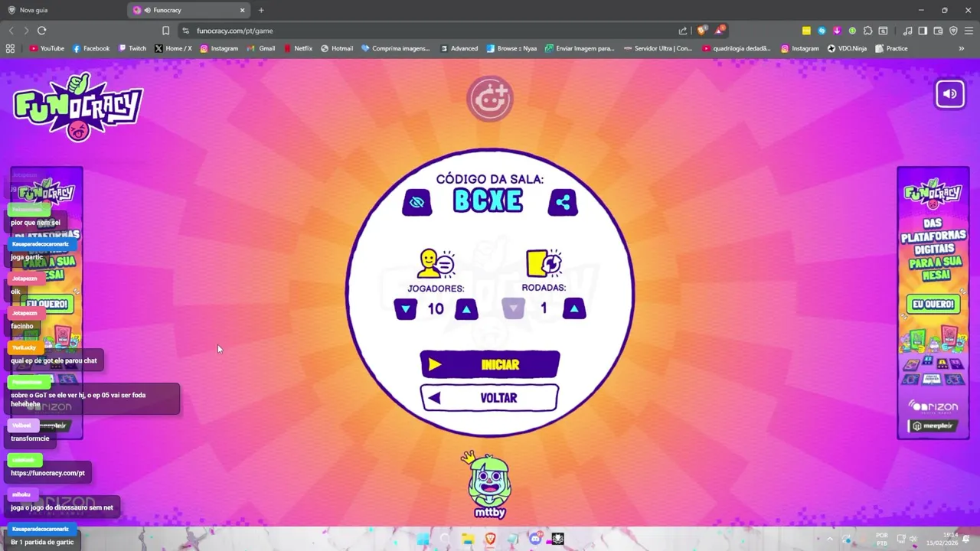Open the YouTube bookmark
980x551 pixels.
click(46, 48)
